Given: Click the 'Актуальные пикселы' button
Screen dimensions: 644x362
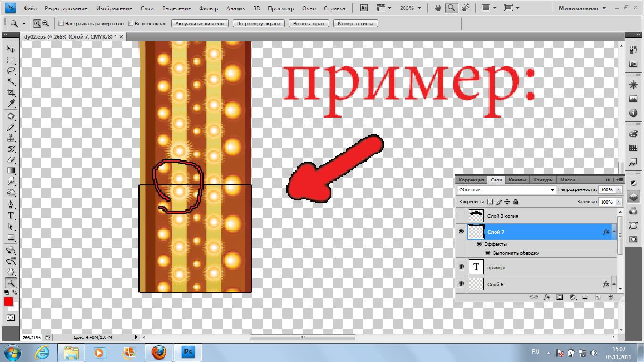Looking at the screenshot, I should click(200, 23).
